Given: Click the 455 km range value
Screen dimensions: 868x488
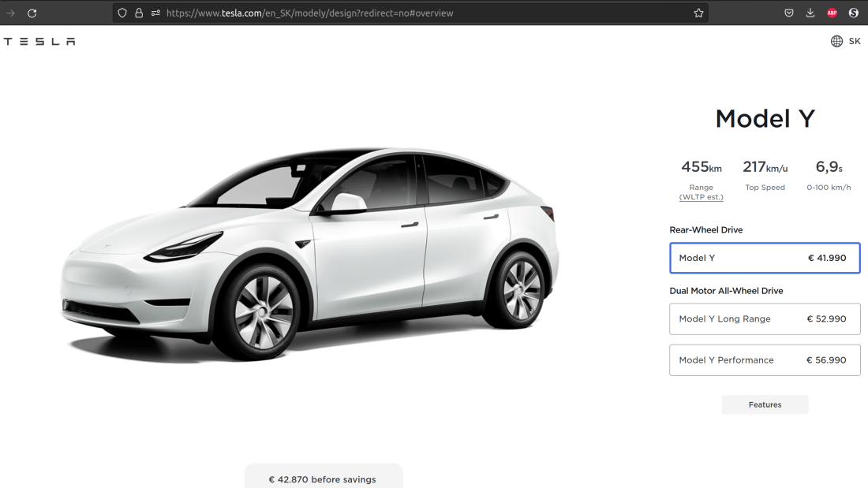Looking at the screenshot, I should [x=702, y=166].
